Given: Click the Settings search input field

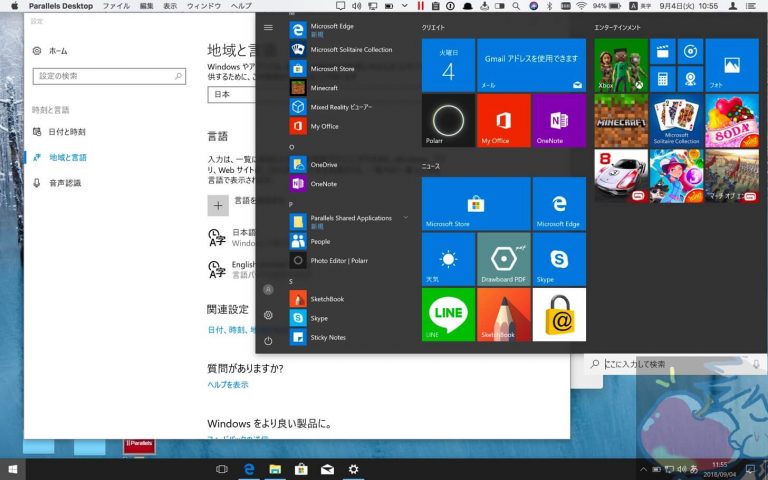Looking at the screenshot, I should pos(109,76).
